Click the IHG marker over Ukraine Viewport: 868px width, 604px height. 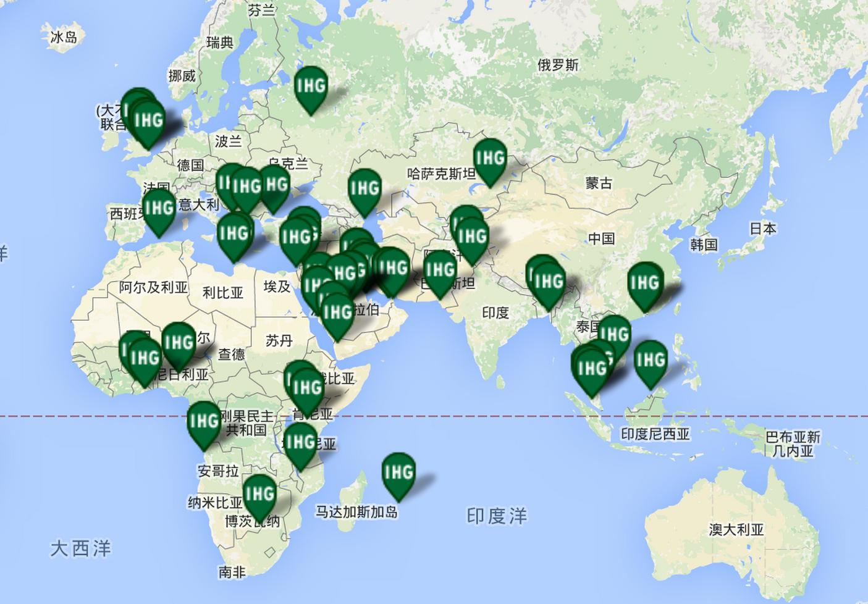tap(275, 189)
